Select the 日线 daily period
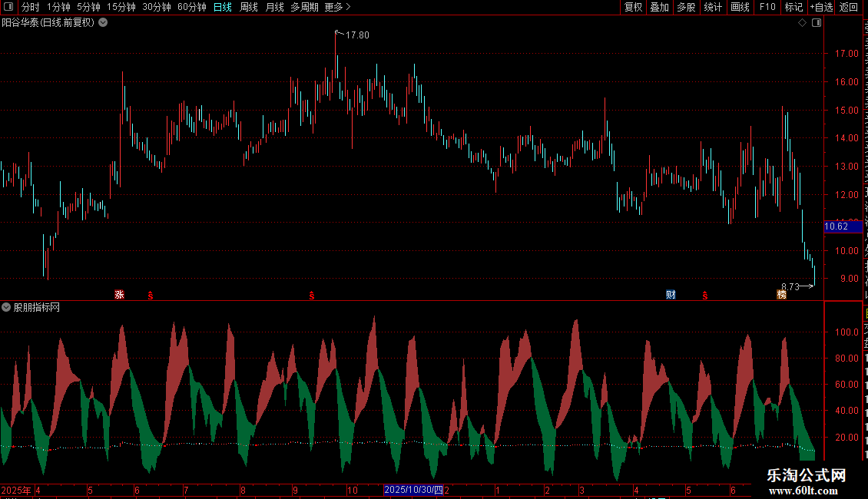Screen dimensions: 868x499 click(x=223, y=7)
